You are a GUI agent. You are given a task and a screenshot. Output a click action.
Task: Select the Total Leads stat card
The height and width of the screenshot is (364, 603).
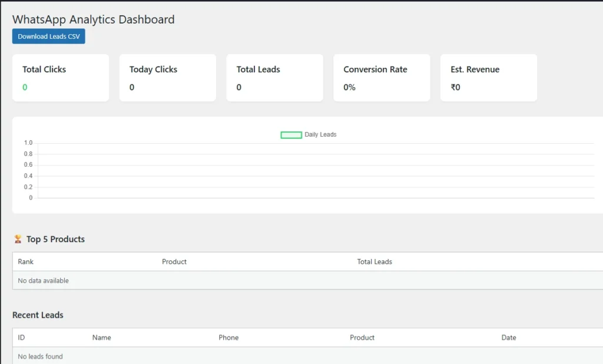point(274,77)
